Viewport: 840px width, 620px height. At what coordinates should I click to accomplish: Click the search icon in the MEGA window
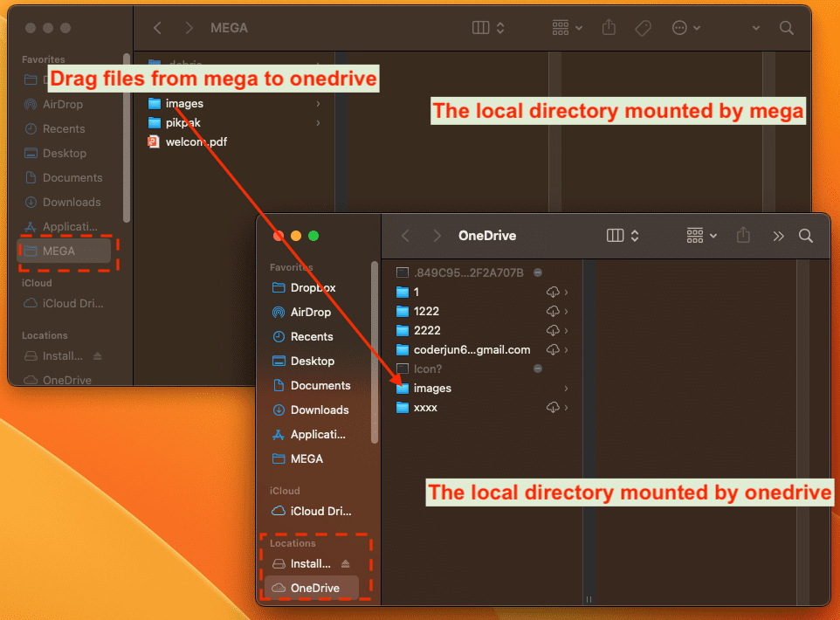787,28
